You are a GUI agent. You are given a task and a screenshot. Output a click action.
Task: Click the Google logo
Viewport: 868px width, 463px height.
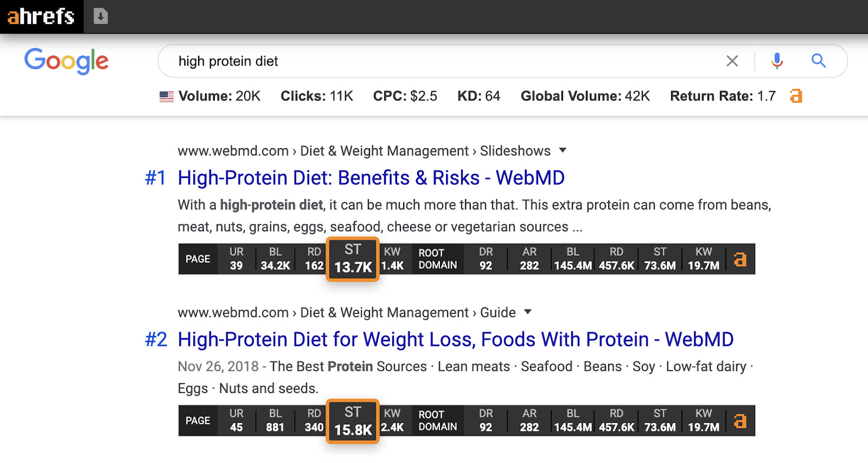pyautogui.click(x=66, y=61)
